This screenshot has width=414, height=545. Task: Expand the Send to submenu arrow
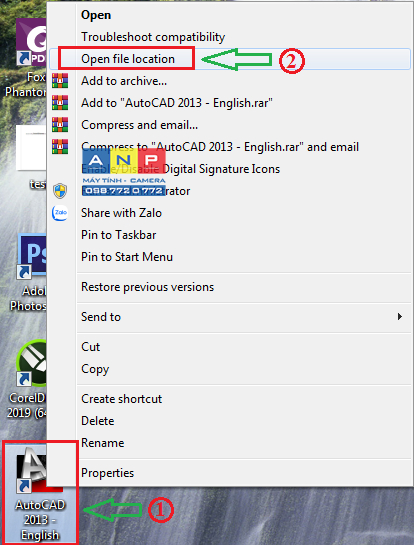point(400,317)
